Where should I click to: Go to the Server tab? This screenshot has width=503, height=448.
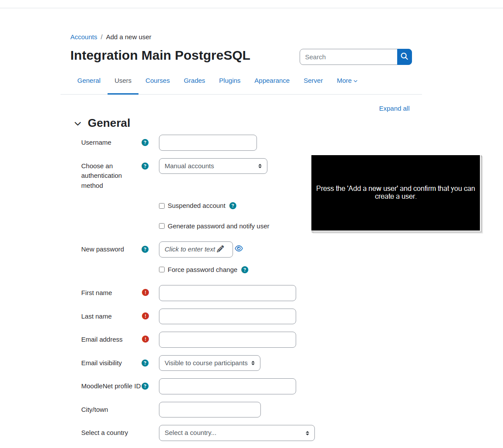click(x=313, y=81)
